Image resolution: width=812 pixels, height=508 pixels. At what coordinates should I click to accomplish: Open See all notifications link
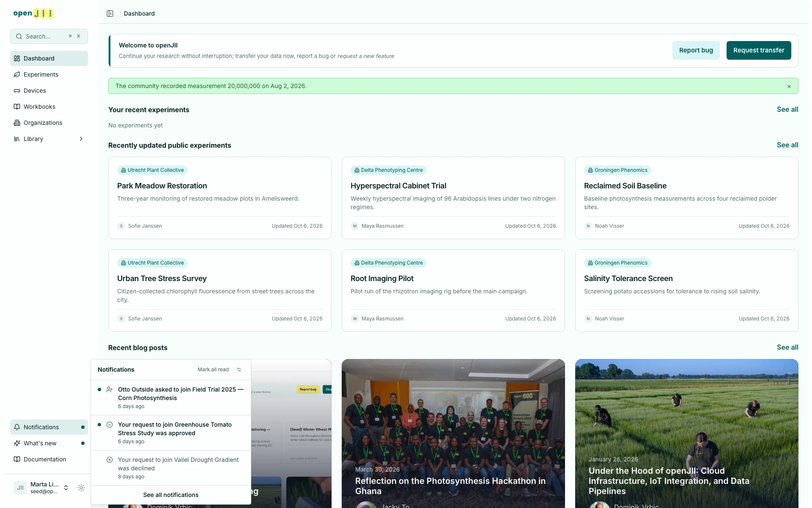(x=171, y=495)
